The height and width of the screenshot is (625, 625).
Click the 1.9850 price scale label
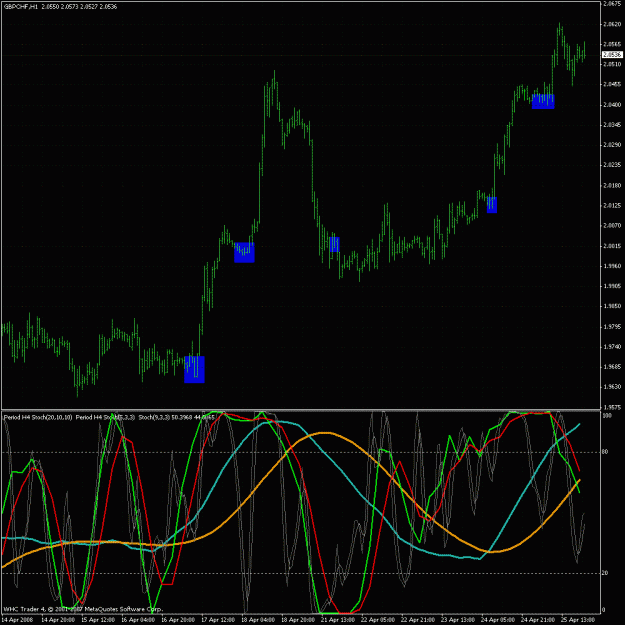(x=612, y=306)
